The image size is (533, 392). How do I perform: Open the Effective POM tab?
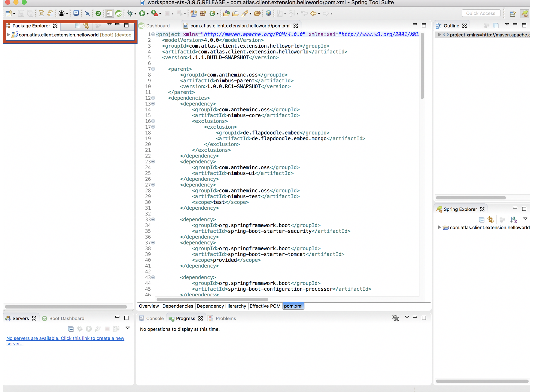click(x=265, y=306)
